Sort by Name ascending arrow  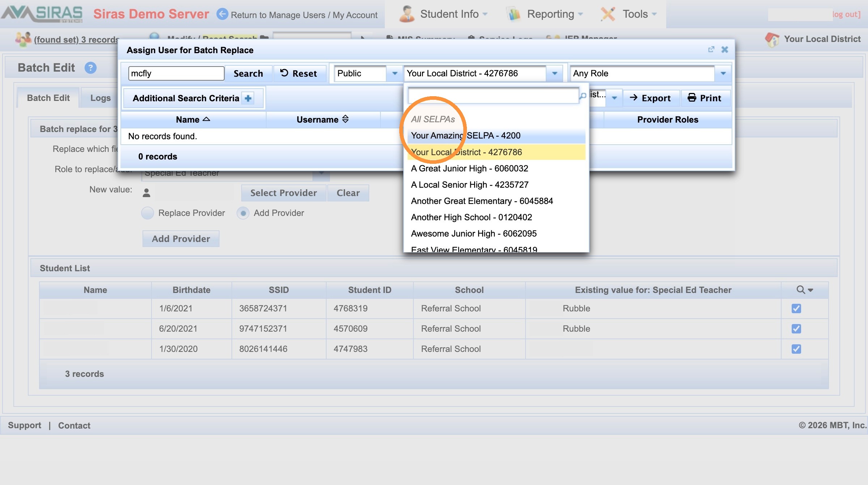207,119
